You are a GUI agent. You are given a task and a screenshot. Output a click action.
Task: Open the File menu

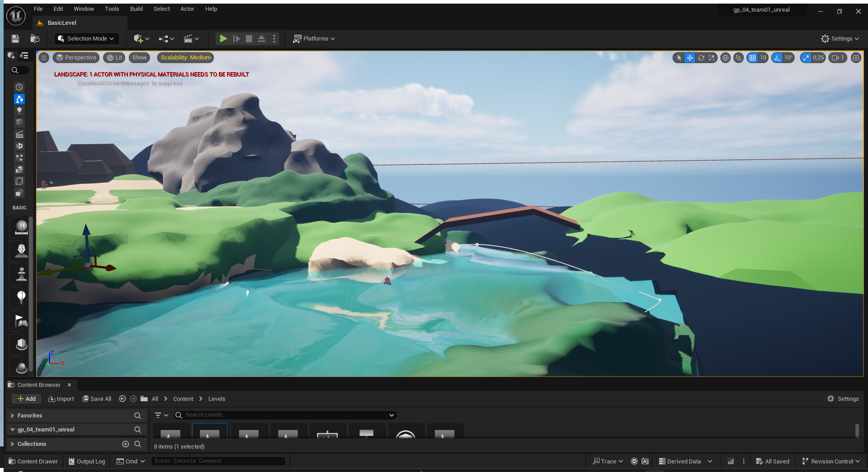pyautogui.click(x=38, y=9)
